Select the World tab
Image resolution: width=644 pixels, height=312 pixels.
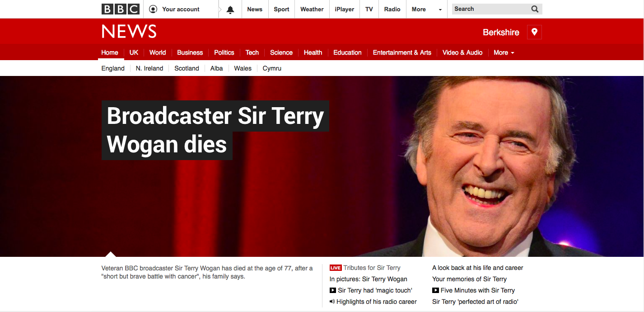pos(158,52)
